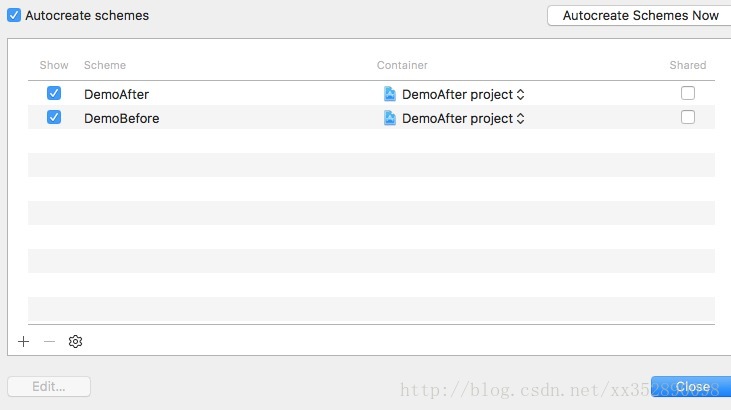Click the Scheme column header
The image size is (731, 410).
coord(105,65)
